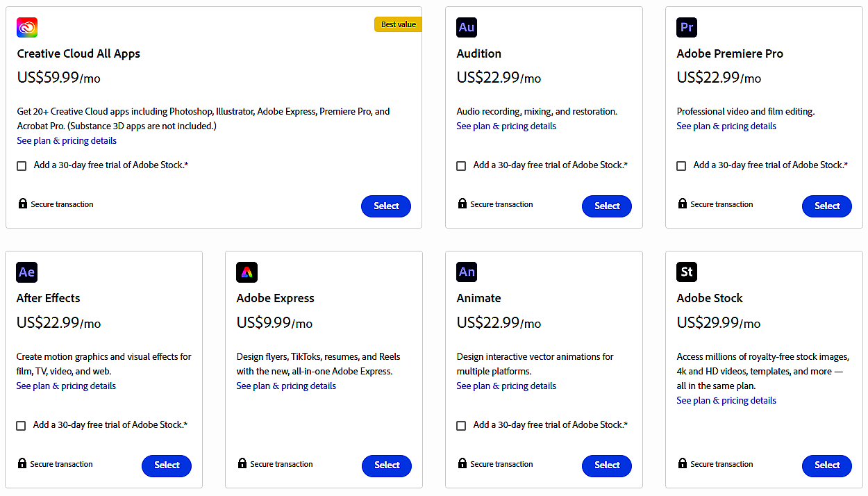Click the After Effects Ae icon

coord(26,272)
